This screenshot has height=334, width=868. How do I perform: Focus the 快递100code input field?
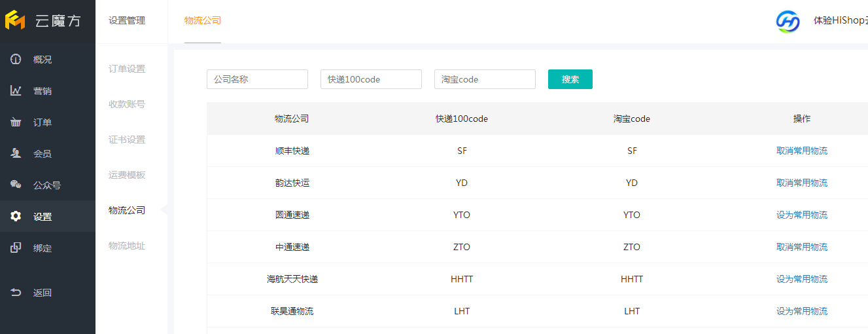tap(371, 79)
